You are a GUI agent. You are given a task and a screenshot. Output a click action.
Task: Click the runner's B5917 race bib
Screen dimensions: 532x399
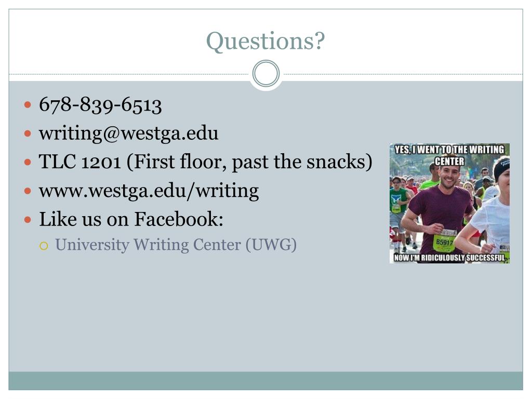click(445, 242)
